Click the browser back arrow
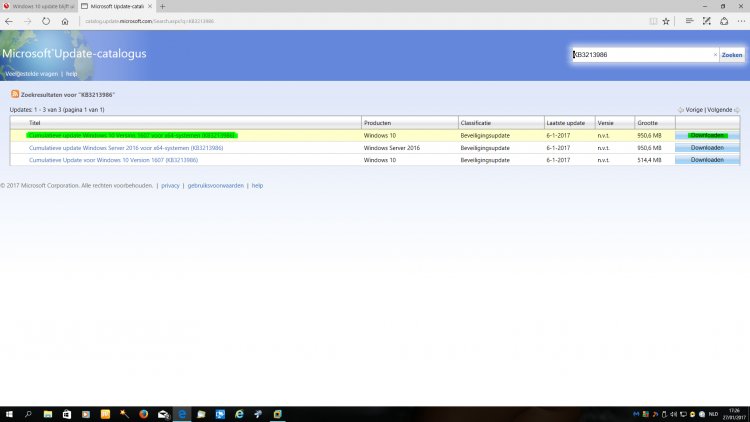This screenshot has height=422, width=750. pos(9,20)
